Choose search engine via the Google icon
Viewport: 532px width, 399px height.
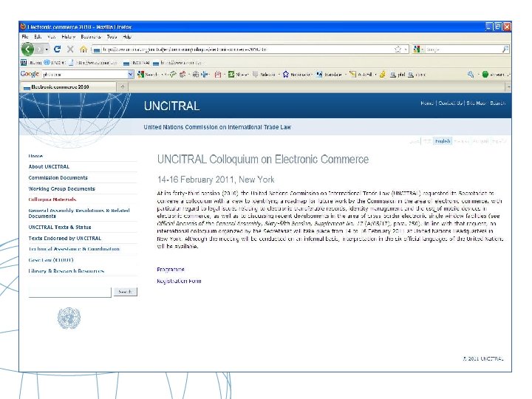tap(417, 50)
